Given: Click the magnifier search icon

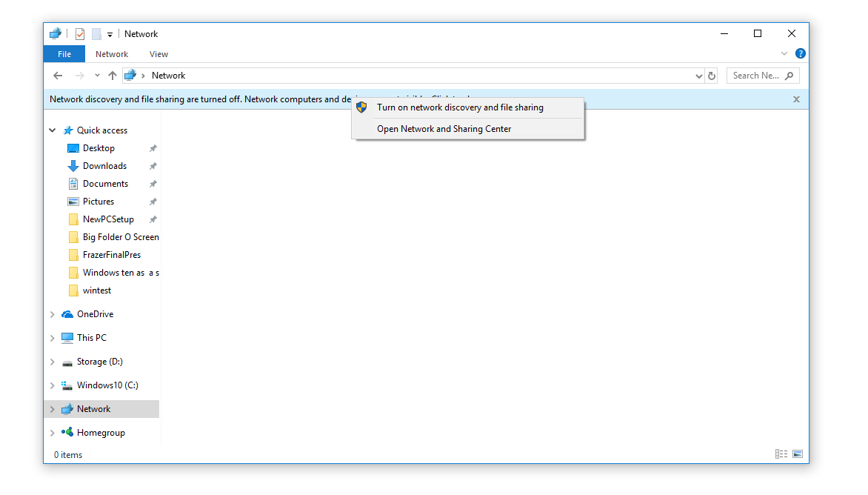Looking at the screenshot, I should tap(789, 76).
